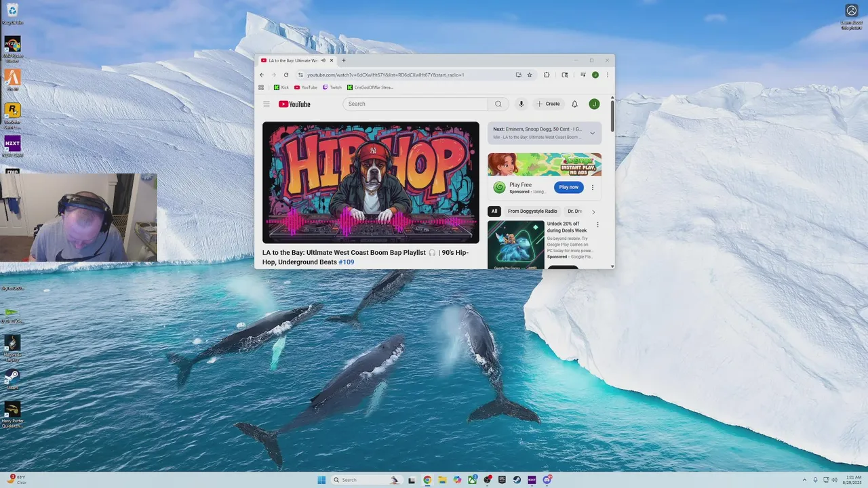Viewport: 868px width, 488px height.
Task: Open the Chrome taskbar icon
Action: click(x=427, y=480)
